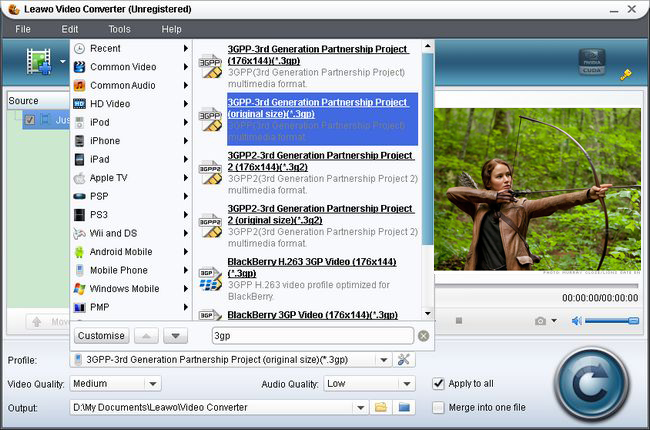Select the PS3 category
Viewport: 650px width, 430px height.
point(131,215)
